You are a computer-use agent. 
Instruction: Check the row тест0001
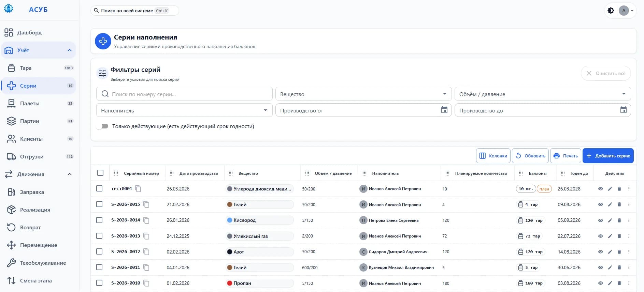click(x=99, y=188)
